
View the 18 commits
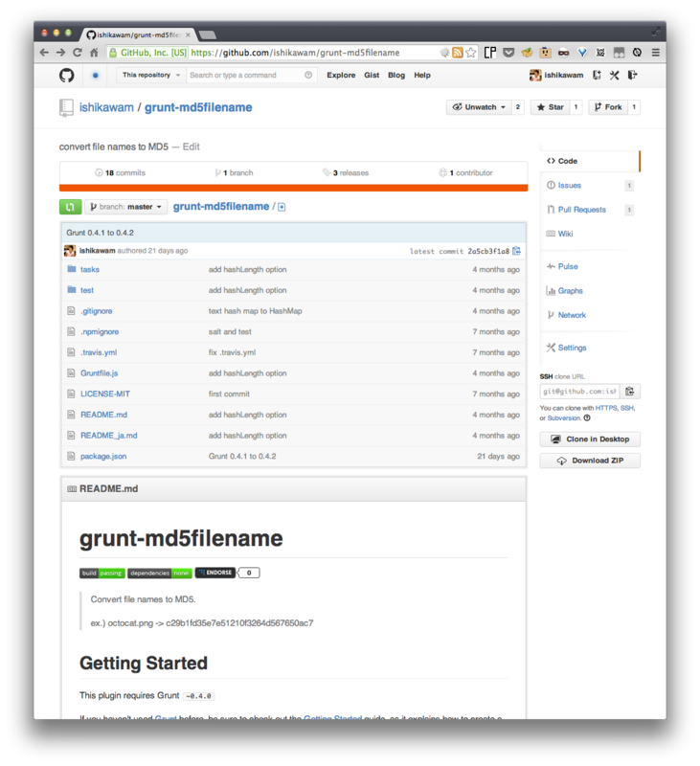point(120,173)
